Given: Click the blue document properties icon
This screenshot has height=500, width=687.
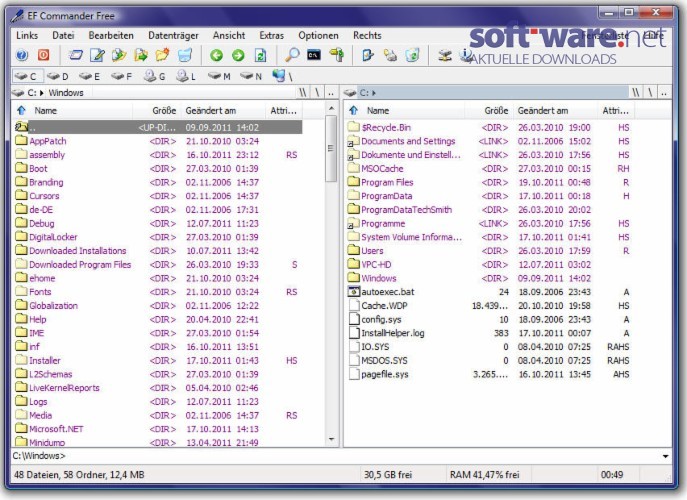Looking at the screenshot, I should point(368,55).
